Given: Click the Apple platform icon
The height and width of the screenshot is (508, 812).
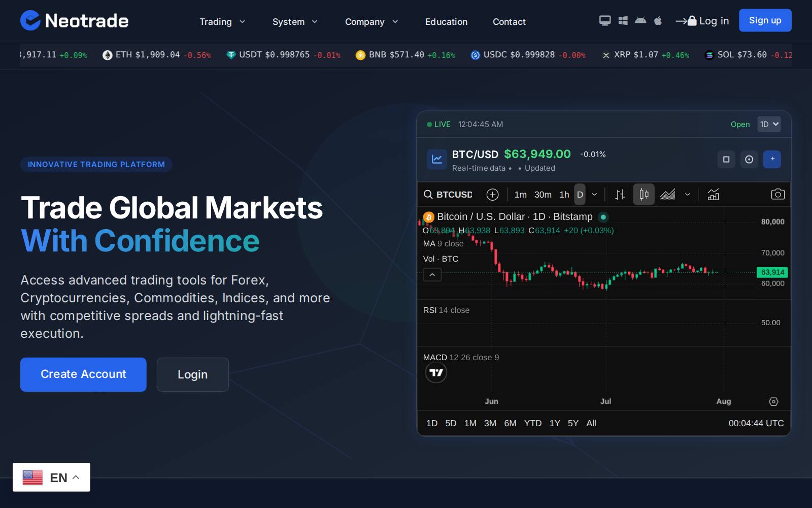Looking at the screenshot, I should 658,20.
